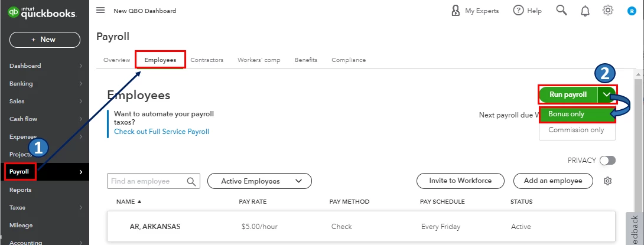Image resolution: width=644 pixels, height=245 pixels.
Task: Click the QuickBooks logo
Action: point(42,13)
